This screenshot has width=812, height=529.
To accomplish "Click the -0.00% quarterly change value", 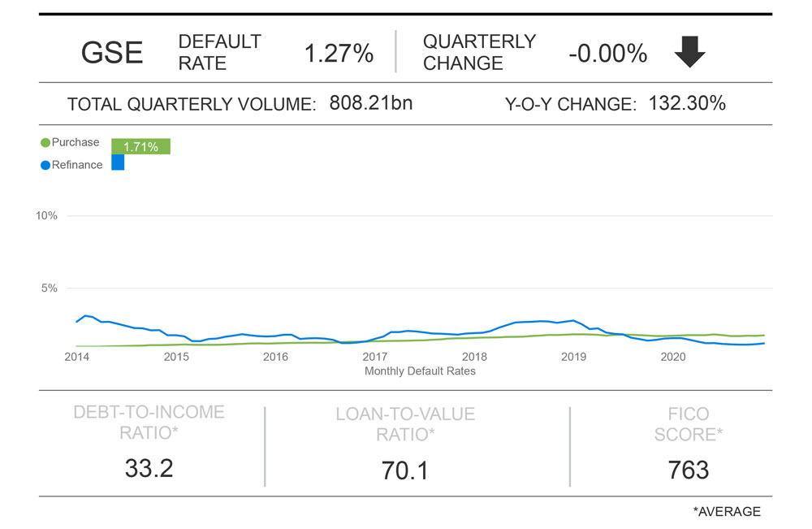I will [x=607, y=54].
